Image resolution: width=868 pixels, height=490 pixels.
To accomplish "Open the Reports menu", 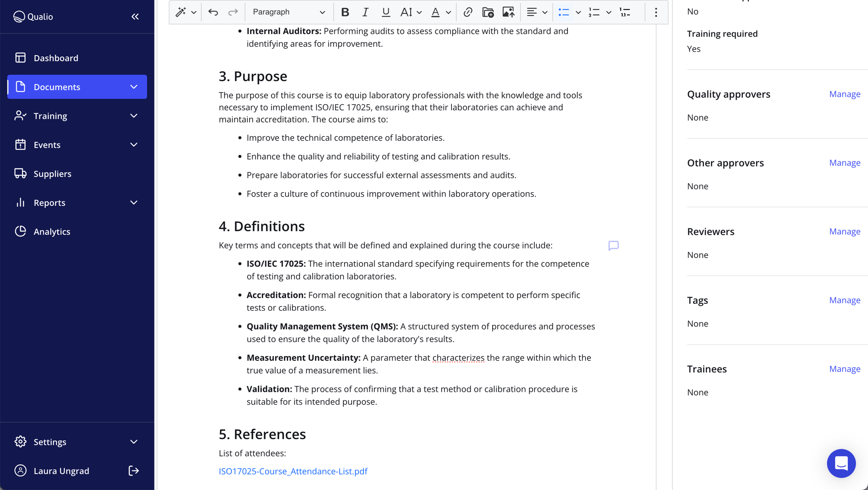I will pyautogui.click(x=49, y=202).
